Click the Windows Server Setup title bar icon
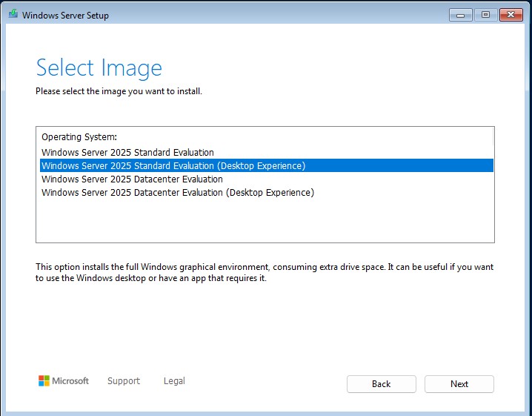This screenshot has height=416, width=532. tap(11, 15)
